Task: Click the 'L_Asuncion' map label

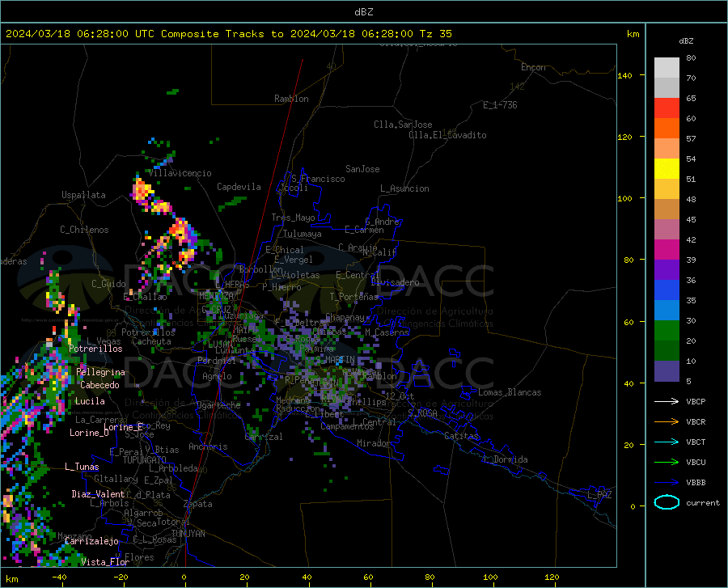Action: [x=404, y=188]
